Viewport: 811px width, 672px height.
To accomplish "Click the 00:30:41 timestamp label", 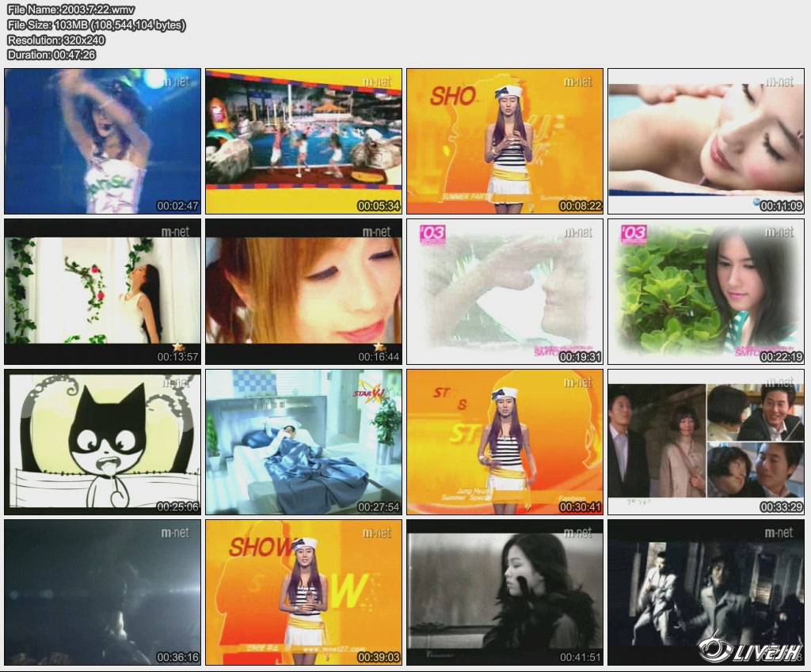I will coord(580,507).
